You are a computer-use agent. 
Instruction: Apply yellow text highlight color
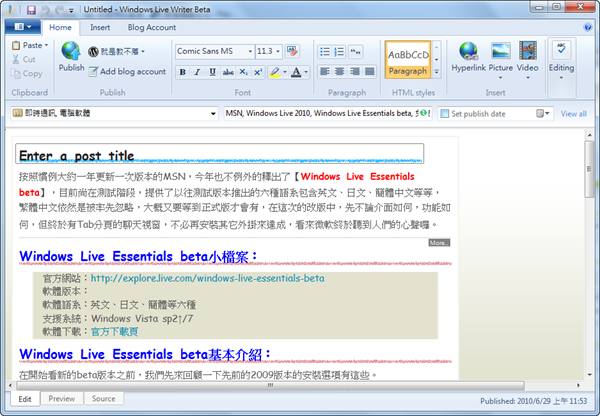point(275,72)
